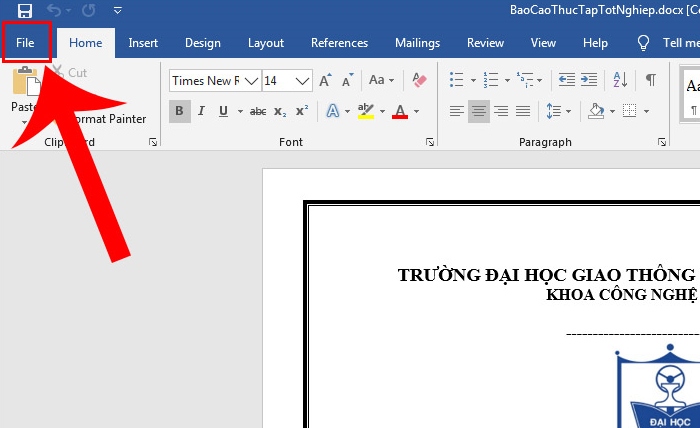
Task: Open the font name dropdown
Action: coord(251,80)
